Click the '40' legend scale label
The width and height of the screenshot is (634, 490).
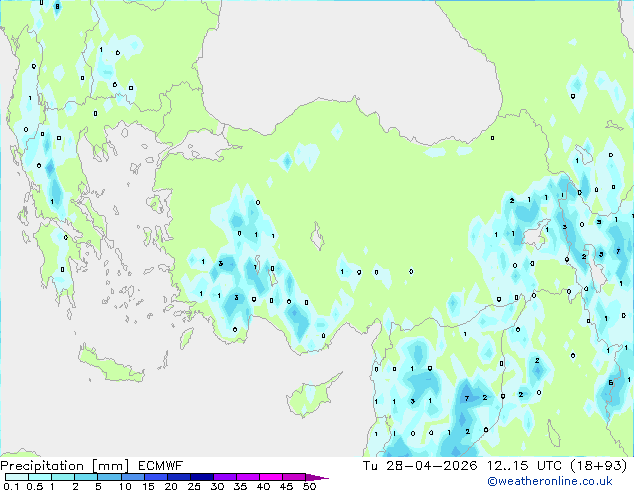263,486
